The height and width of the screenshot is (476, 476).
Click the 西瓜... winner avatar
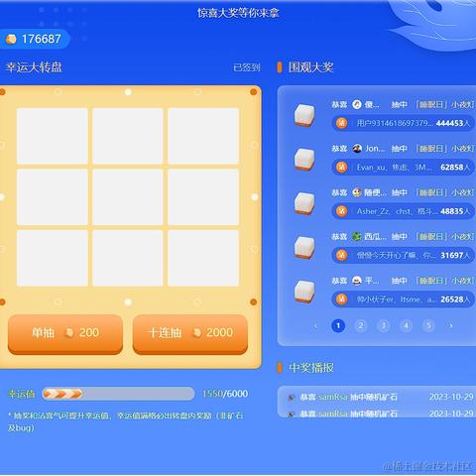point(357,236)
